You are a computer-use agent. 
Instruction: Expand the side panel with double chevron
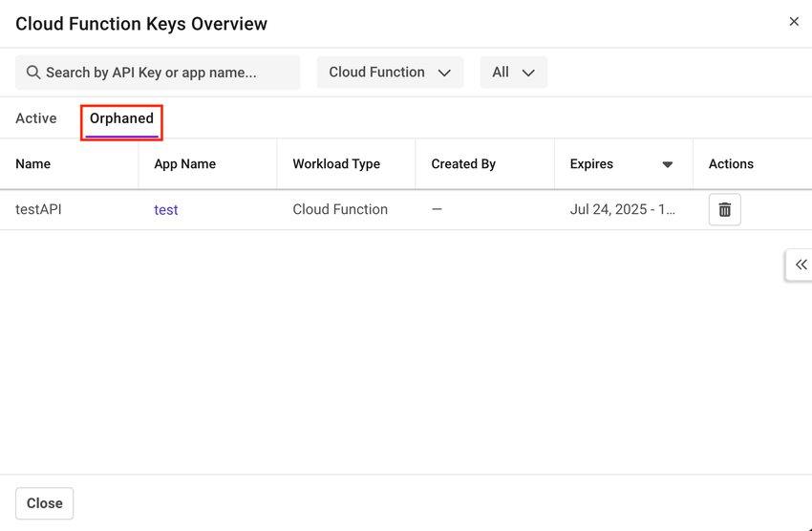pyautogui.click(x=801, y=265)
